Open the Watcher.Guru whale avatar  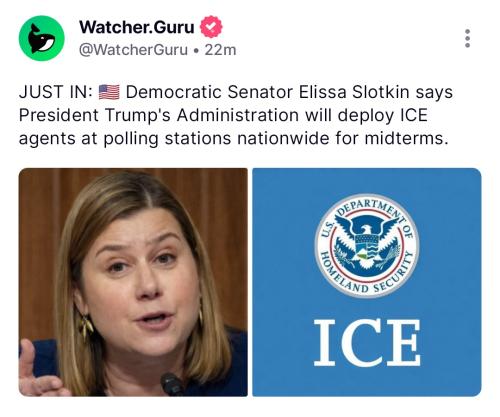tap(41, 38)
